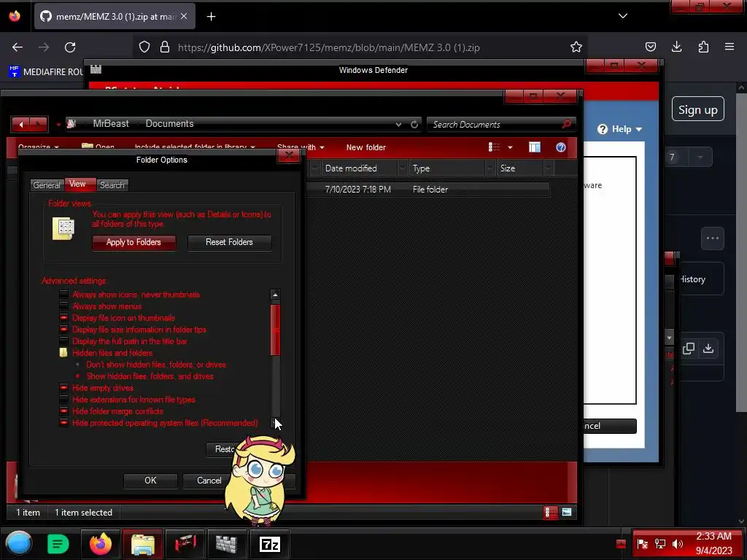
Task: Click Documents in the address breadcrumb
Action: [x=169, y=123]
